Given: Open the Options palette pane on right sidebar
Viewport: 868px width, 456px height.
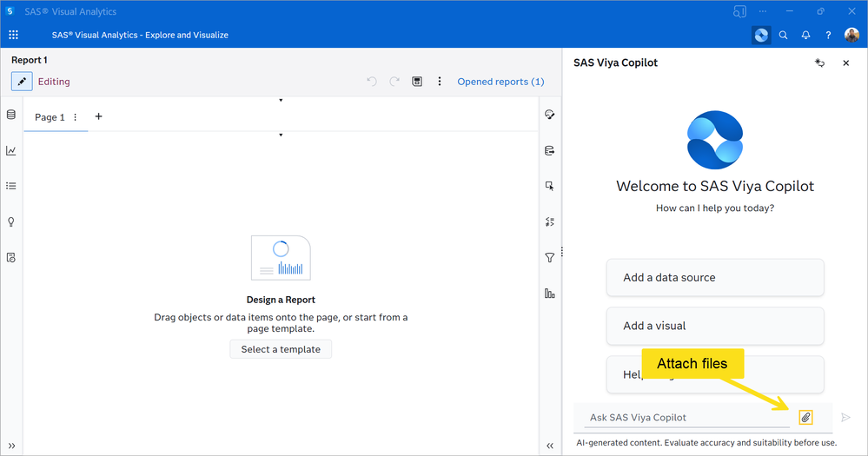Looking at the screenshot, I should coord(550,115).
